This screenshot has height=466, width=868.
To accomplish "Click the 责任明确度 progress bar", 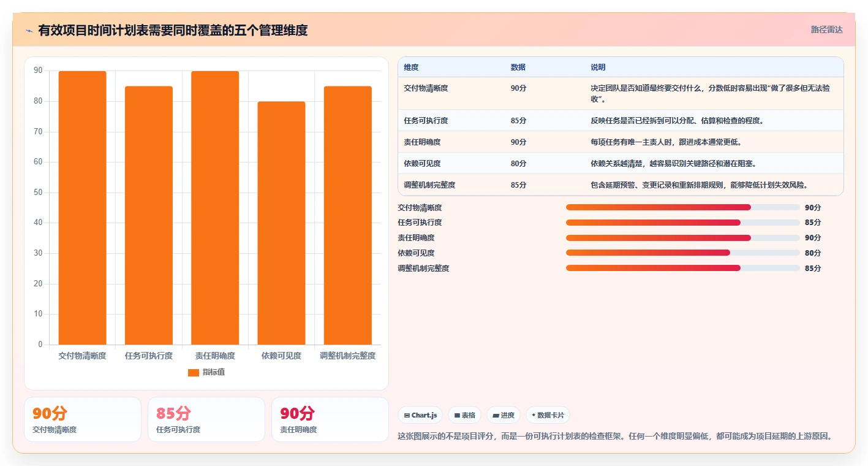I will (x=683, y=238).
